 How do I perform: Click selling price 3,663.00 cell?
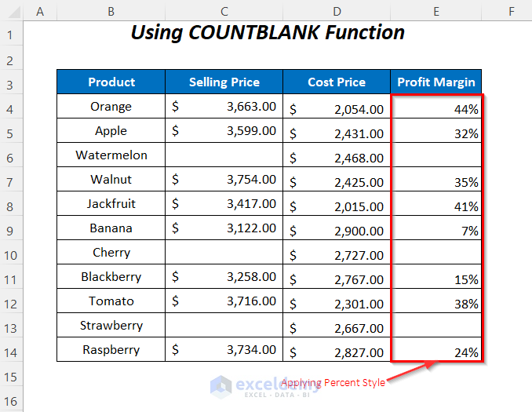[224, 106]
